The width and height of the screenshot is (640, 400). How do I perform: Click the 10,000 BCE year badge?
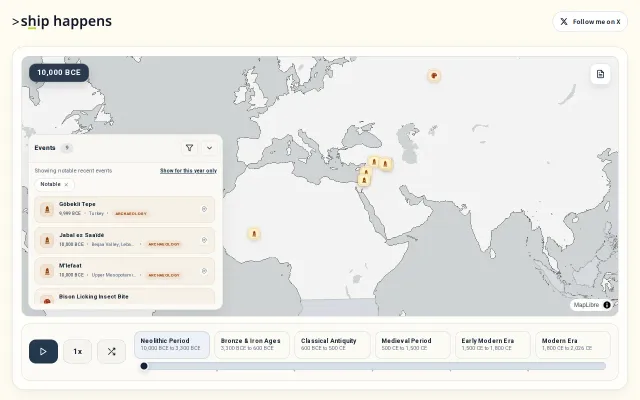[x=59, y=73]
